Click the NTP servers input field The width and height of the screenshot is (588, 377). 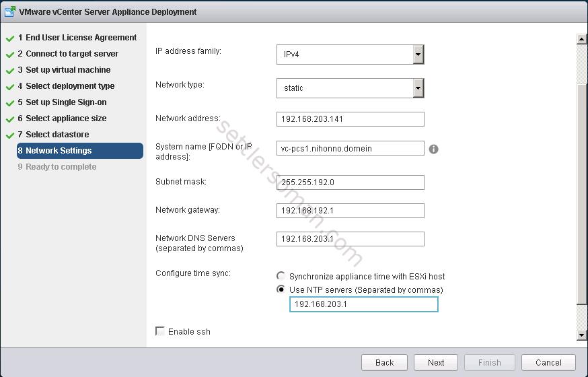(364, 304)
